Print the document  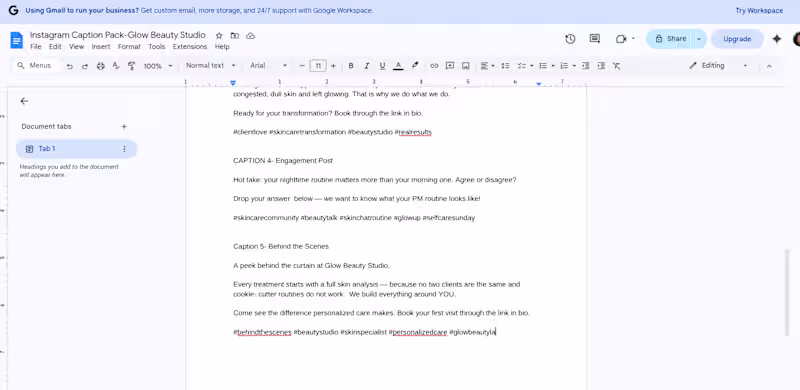(x=101, y=66)
